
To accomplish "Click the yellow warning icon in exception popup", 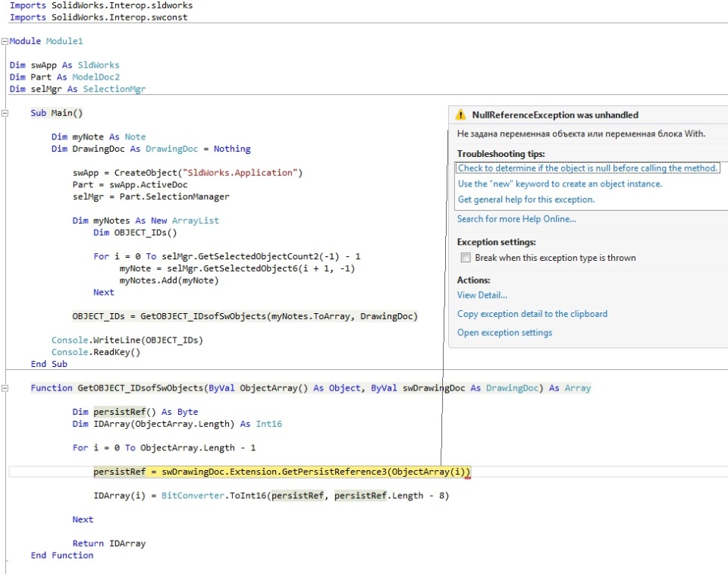I will point(460,114).
